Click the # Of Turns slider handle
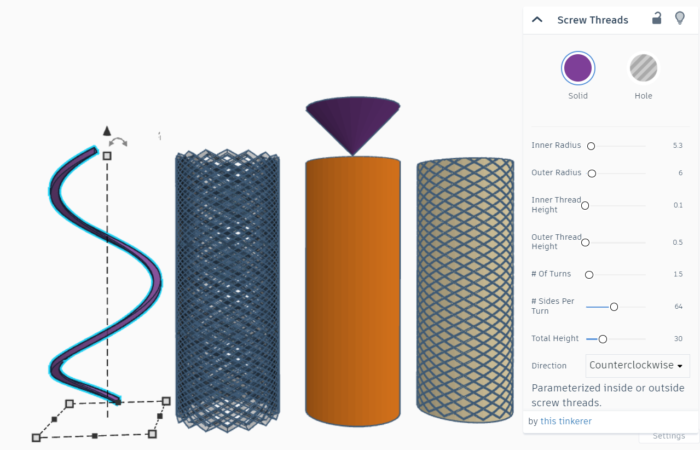 pos(589,275)
